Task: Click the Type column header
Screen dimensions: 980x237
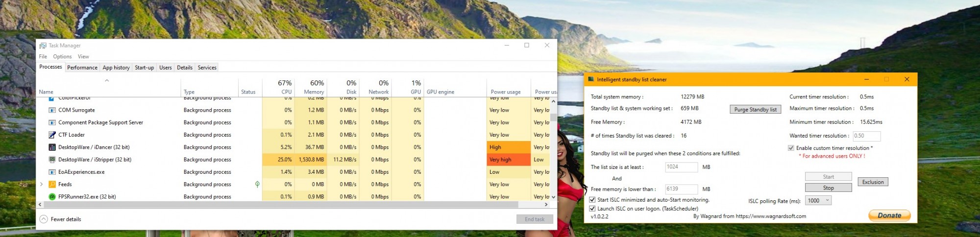Action: coord(209,87)
